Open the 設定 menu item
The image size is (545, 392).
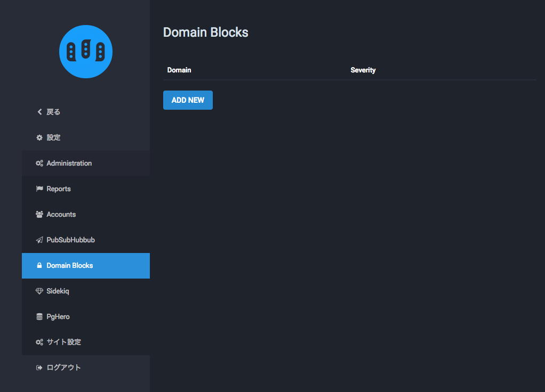click(86, 137)
